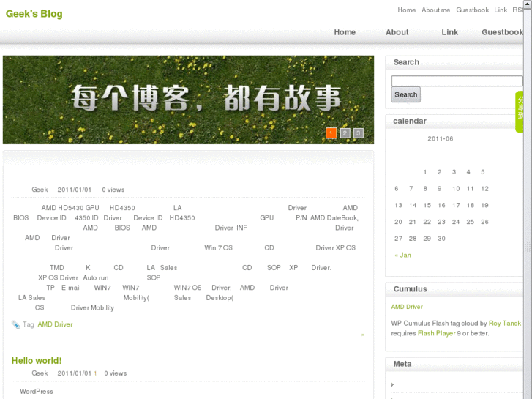Click the small Home link at top

coord(406,10)
